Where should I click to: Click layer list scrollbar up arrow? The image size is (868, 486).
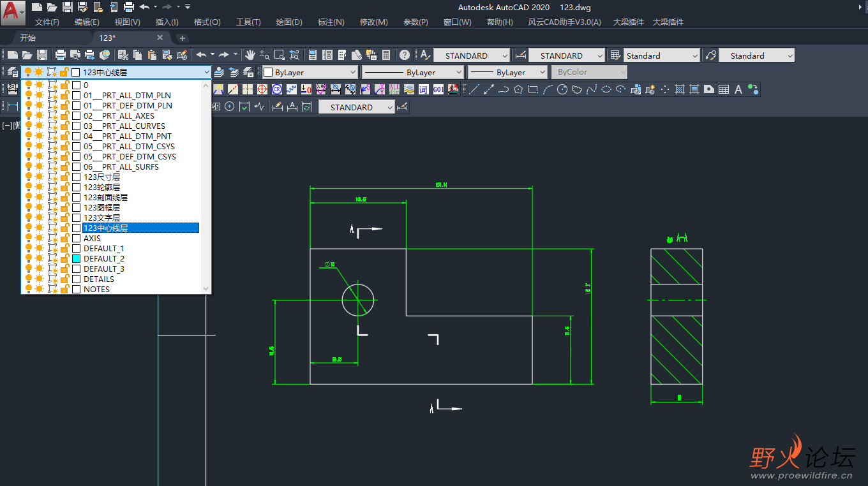206,85
